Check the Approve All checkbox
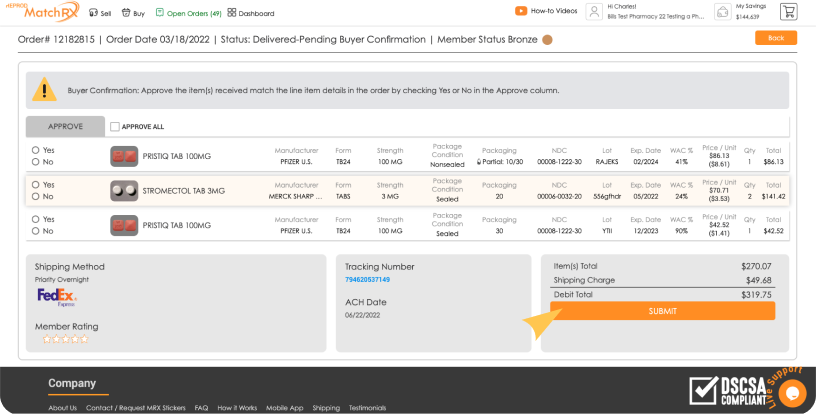The height and width of the screenshot is (415, 816). point(115,127)
